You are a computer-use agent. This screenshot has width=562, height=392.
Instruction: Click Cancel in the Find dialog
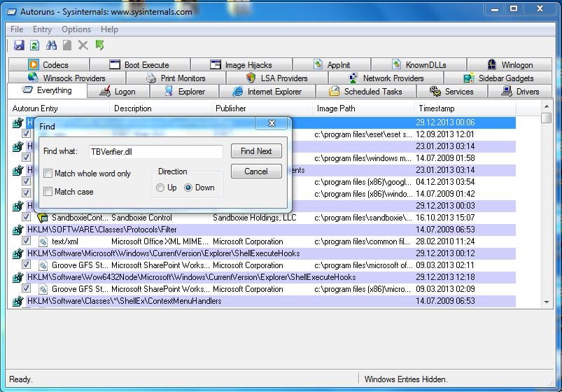[256, 171]
